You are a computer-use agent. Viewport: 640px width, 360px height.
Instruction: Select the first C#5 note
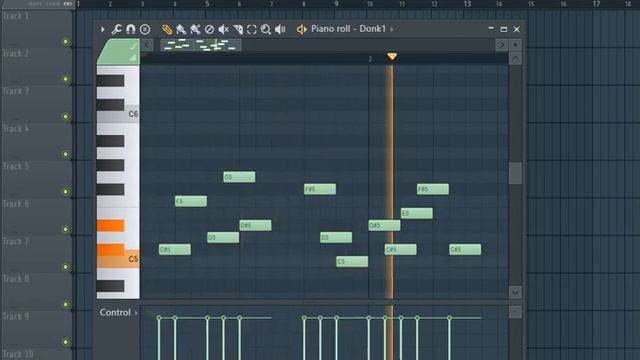[x=175, y=249]
